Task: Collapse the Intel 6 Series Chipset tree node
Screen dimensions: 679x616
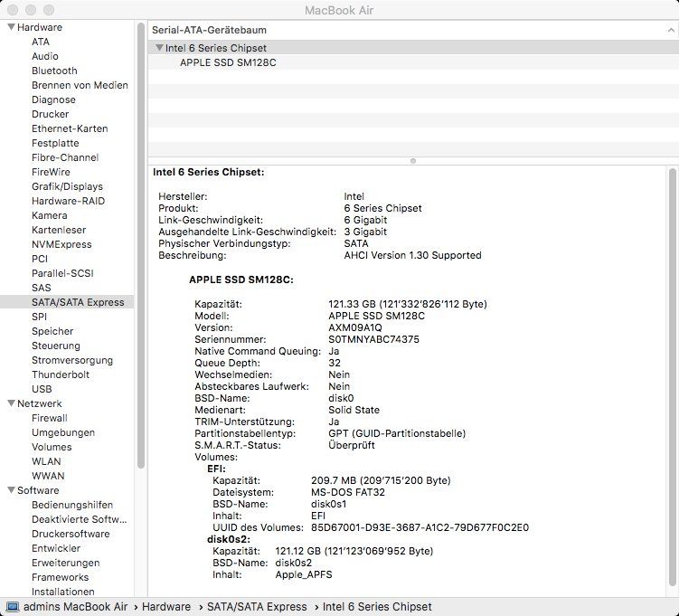Action: (x=159, y=48)
